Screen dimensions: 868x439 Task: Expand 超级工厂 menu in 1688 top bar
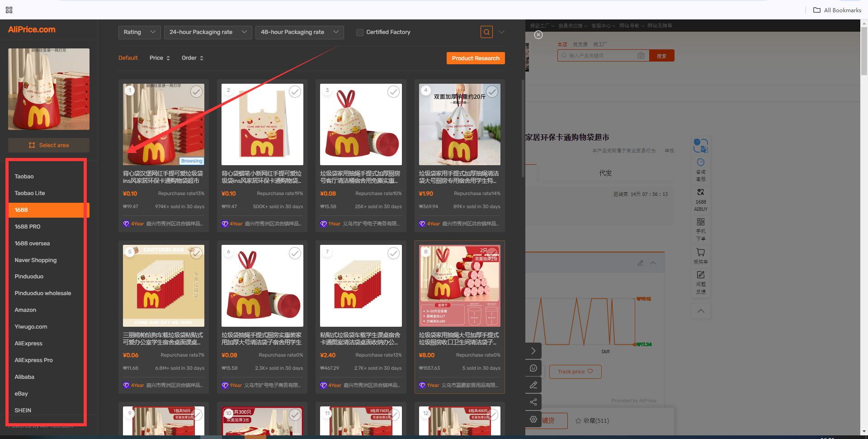(542, 26)
